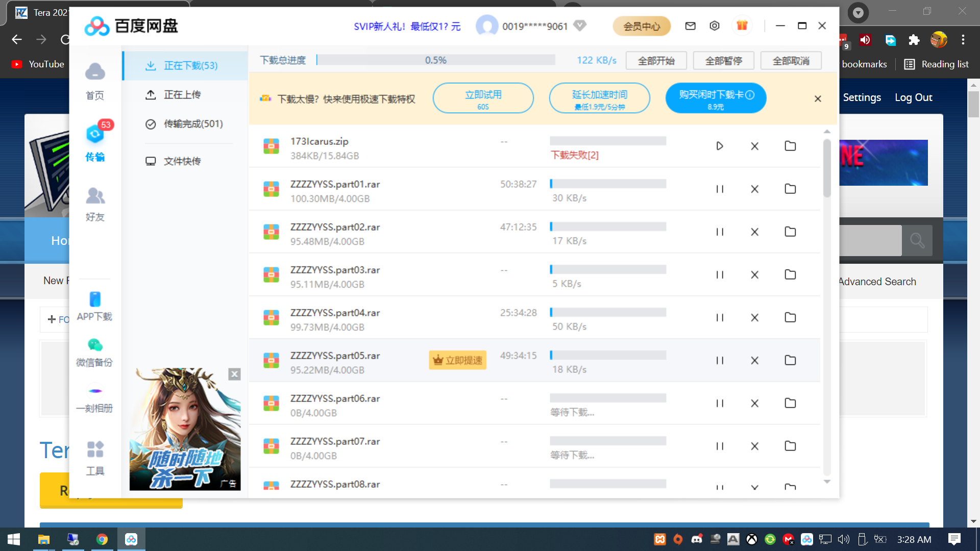
Task: Open the settings hexagon icon in header
Action: 715,26
